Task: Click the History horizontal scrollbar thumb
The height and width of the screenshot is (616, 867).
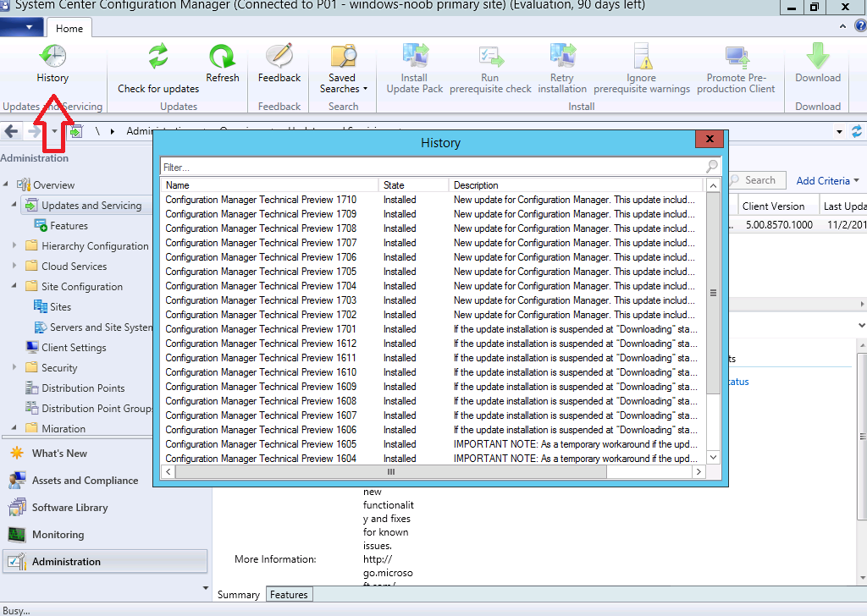Action: point(391,472)
